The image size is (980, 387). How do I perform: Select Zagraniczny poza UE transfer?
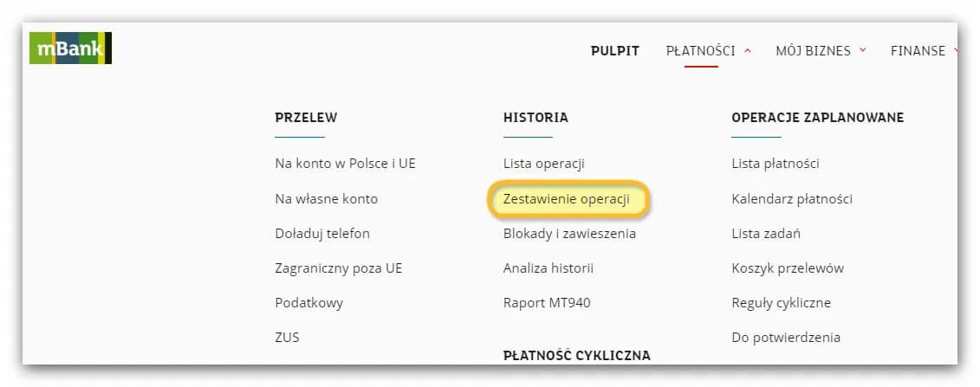(338, 268)
